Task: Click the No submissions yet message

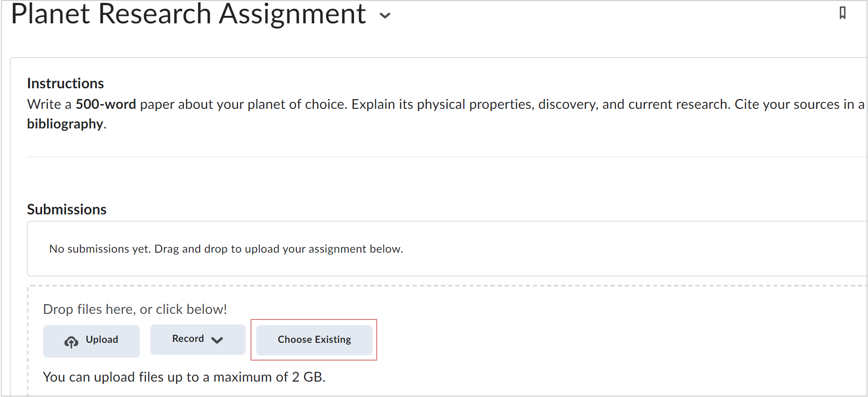Action: pyautogui.click(x=226, y=249)
